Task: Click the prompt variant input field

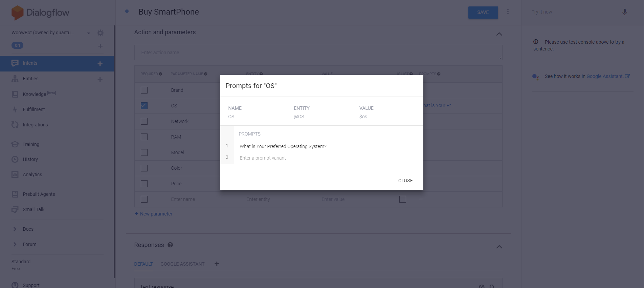Action: 325,158
